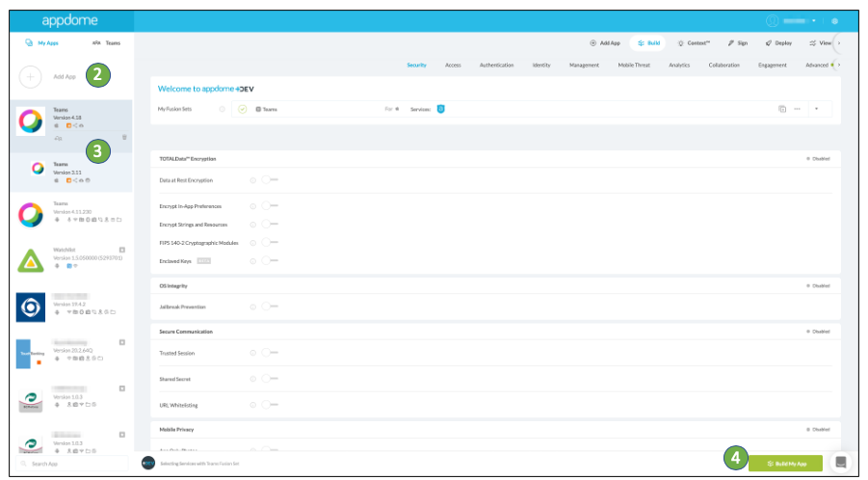Toggle Trusted Session on

point(270,353)
